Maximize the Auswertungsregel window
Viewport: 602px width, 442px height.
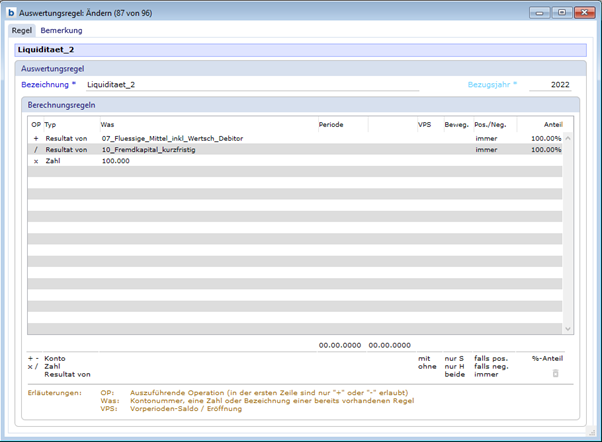[561, 12]
